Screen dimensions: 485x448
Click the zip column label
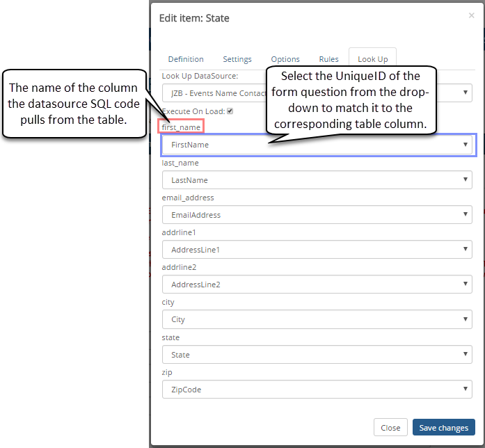167,372
